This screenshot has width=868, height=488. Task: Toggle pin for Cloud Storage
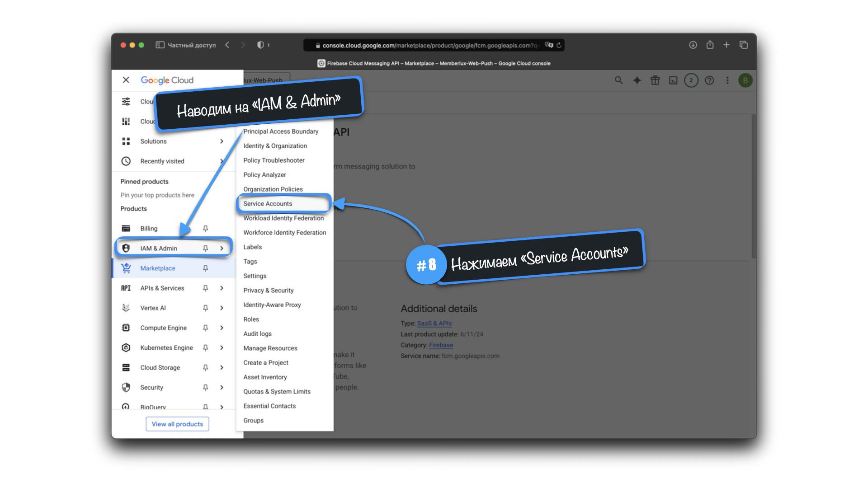[x=205, y=368]
